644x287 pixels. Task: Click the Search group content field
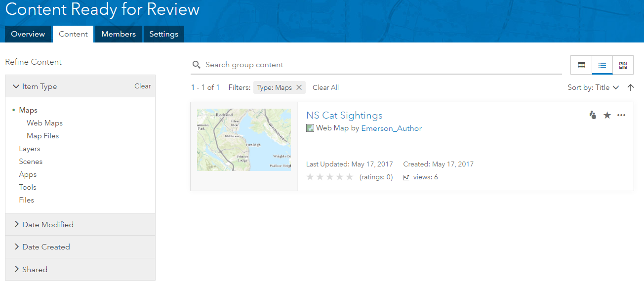[x=380, y=65]
